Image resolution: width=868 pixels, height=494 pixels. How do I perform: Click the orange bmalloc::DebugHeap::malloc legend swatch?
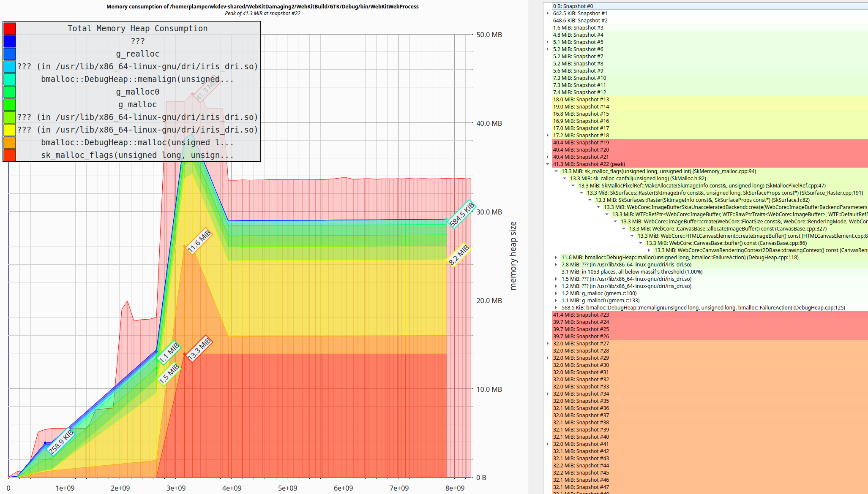pyautogui.click(x=10, y=143)
